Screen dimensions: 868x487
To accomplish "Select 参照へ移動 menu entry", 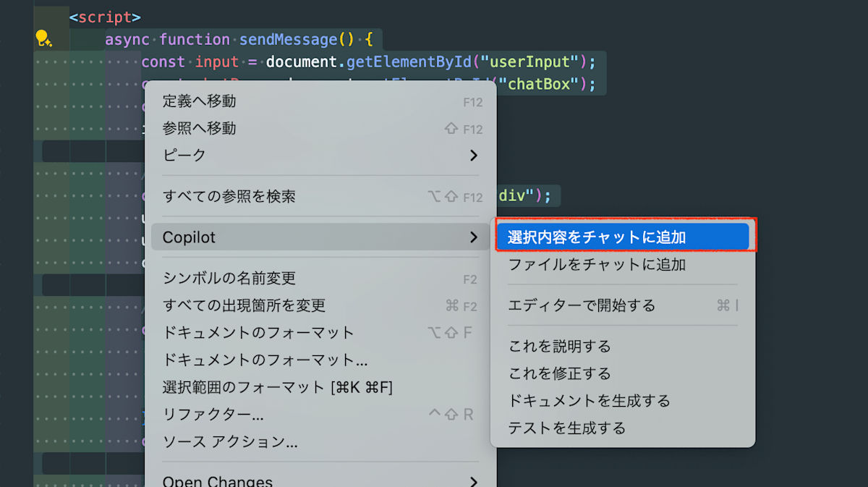I will (320, 129).
